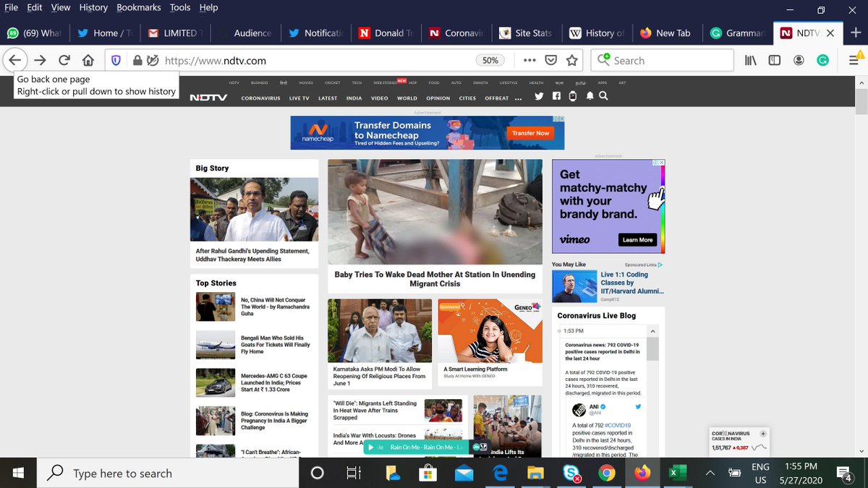868x488 pixels.
Task: Open OPINION section link
Action: [438, 98]
